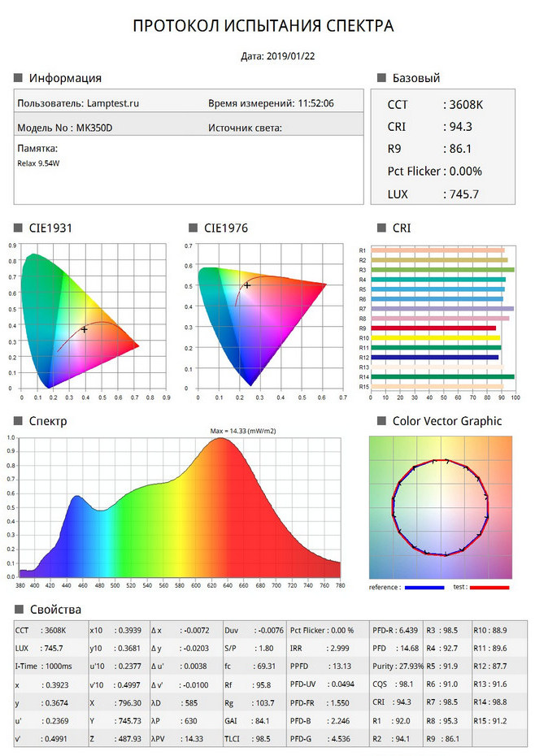Click the purple R7 CRI bar
The width and height of the screenshot is (535, 756).
442,309
